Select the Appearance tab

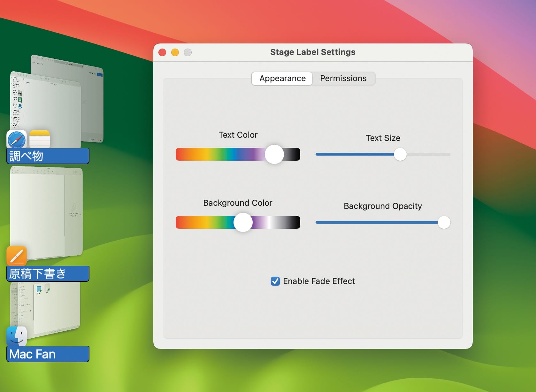[282, 79]
